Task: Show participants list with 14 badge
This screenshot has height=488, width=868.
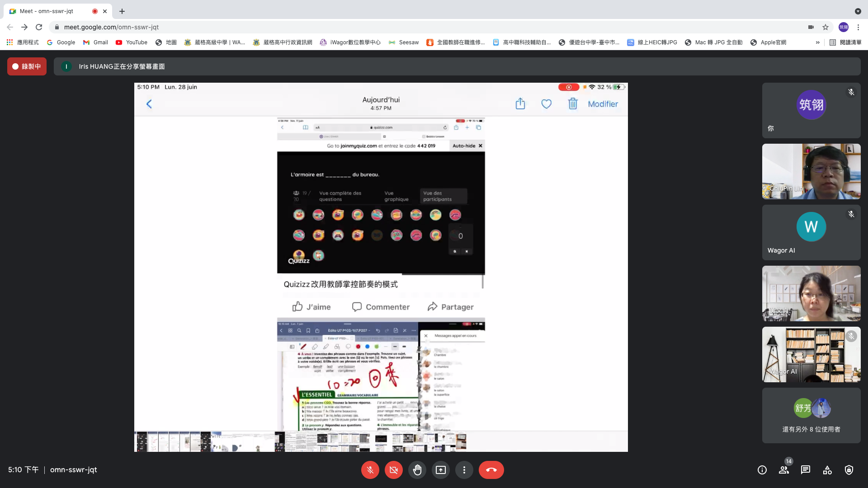Action: coord(784,470)
